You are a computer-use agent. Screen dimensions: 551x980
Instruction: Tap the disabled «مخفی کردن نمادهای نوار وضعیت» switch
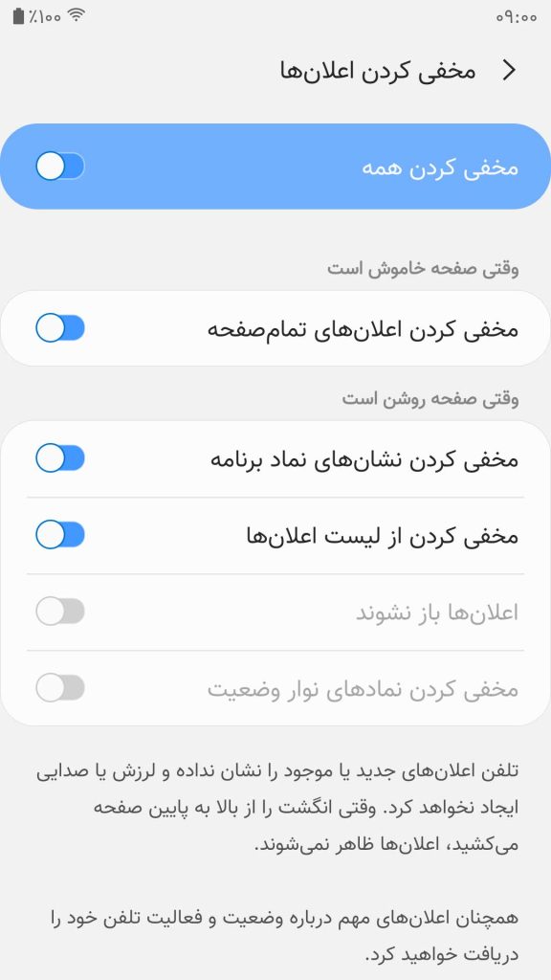pos(59,687)
